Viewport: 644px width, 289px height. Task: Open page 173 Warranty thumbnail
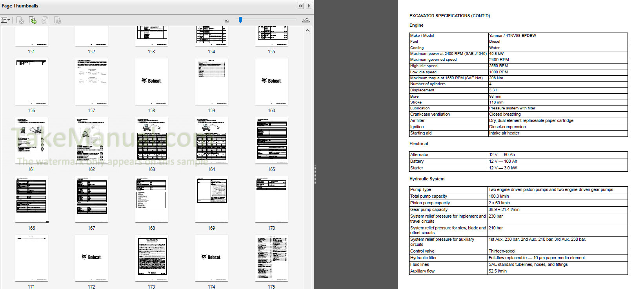(x=151, y=258)
